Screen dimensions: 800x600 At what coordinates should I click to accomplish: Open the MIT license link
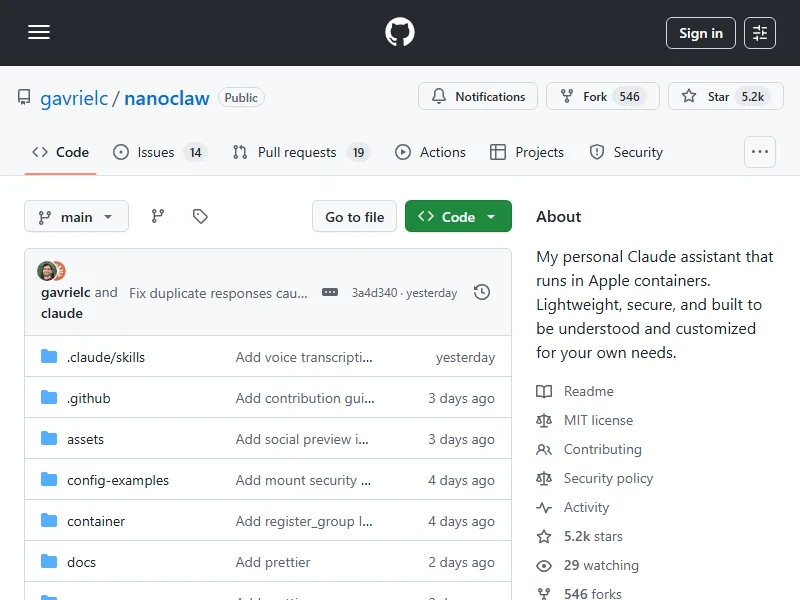[598, 420]
